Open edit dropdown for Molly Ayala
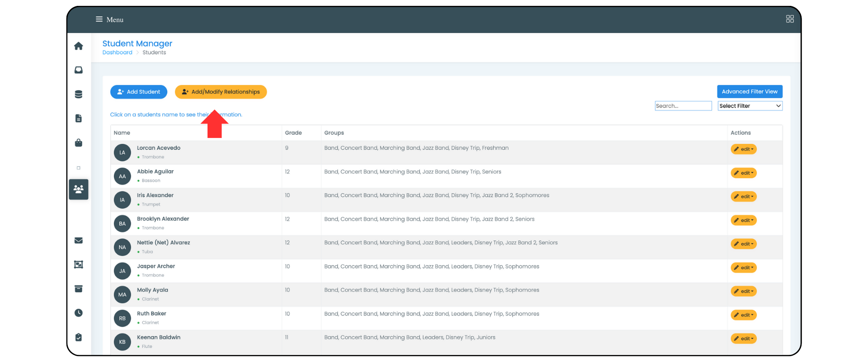 tap(744, 291)
